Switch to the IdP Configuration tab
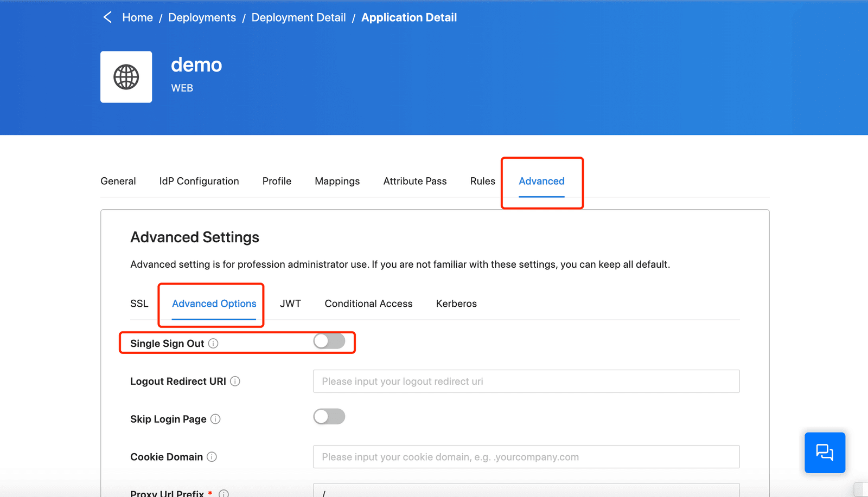This screenshot has height=497, width=868. (199, 181)
